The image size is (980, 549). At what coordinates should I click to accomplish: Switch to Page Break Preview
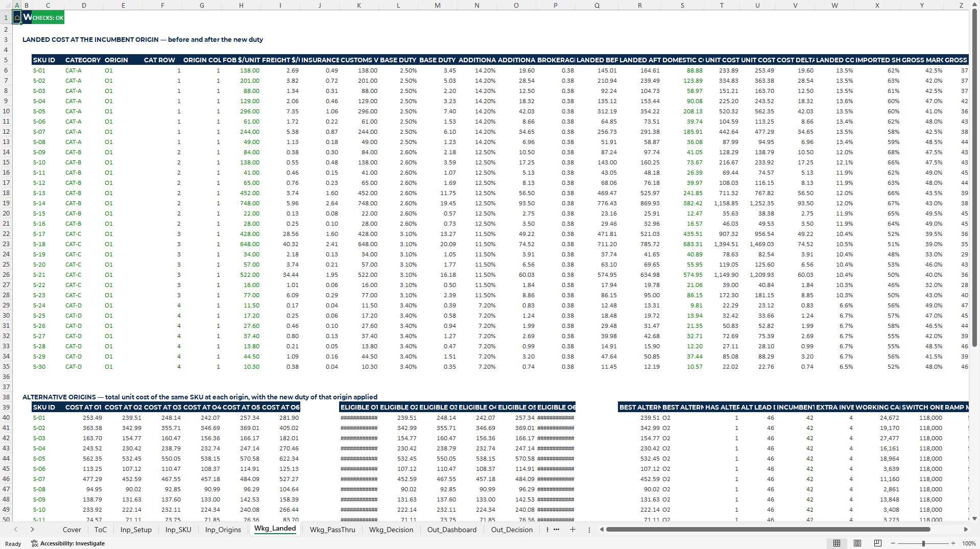coord(878,543)
